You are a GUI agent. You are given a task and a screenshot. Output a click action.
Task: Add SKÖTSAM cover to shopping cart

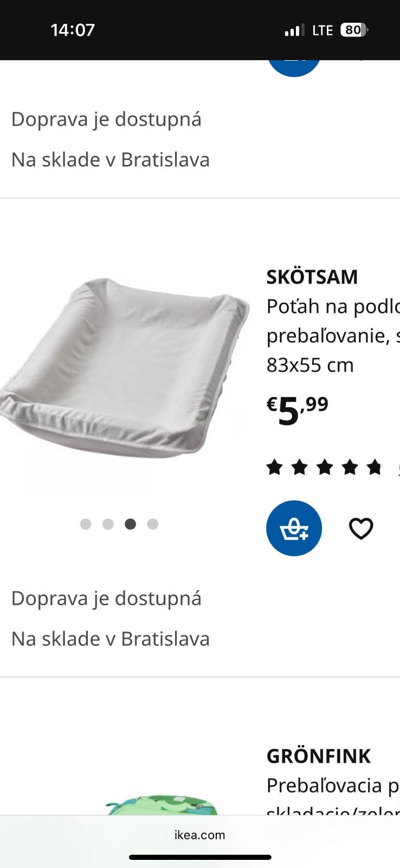click(x=294, y=528)
